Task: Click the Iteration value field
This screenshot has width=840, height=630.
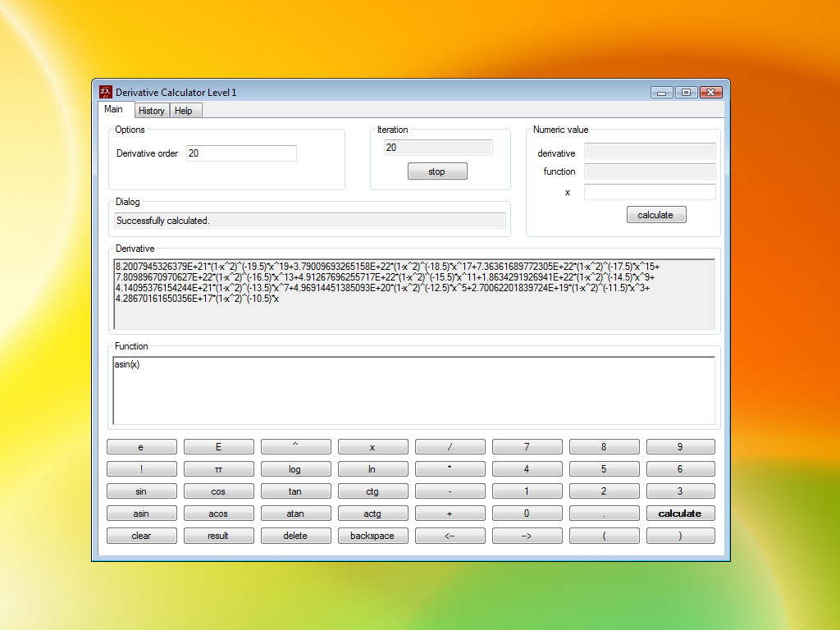Action: click(x=438, y=148)
